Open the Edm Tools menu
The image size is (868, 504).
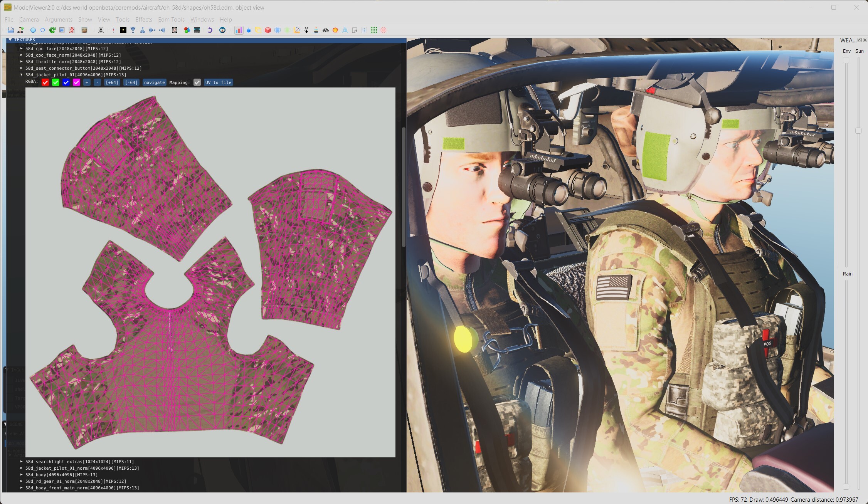171,20
